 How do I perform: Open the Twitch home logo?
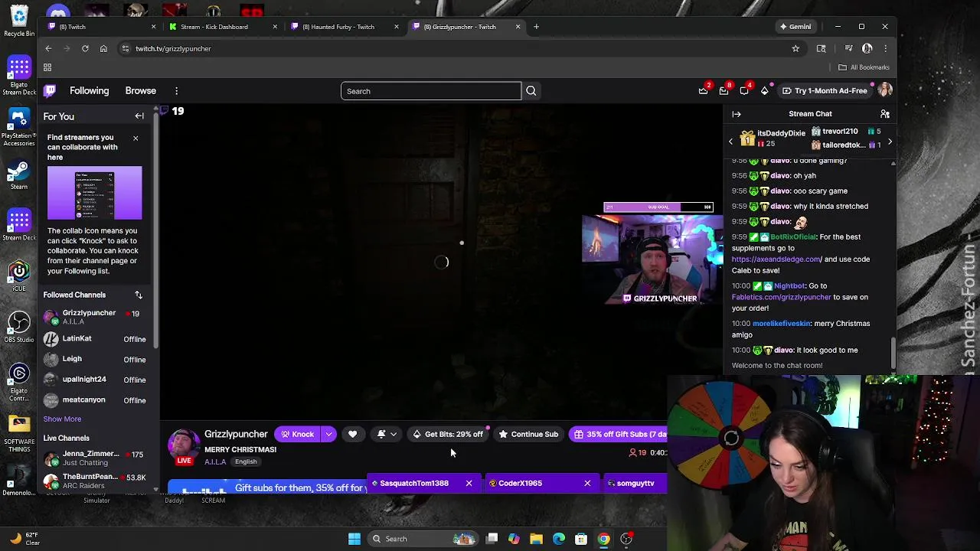[50, 90]
